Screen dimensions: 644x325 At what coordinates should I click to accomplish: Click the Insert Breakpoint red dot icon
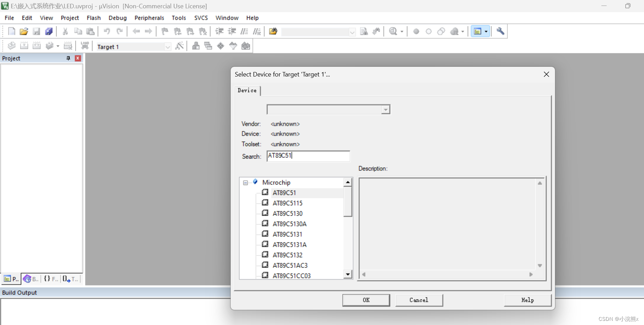[x=416, y=31]
